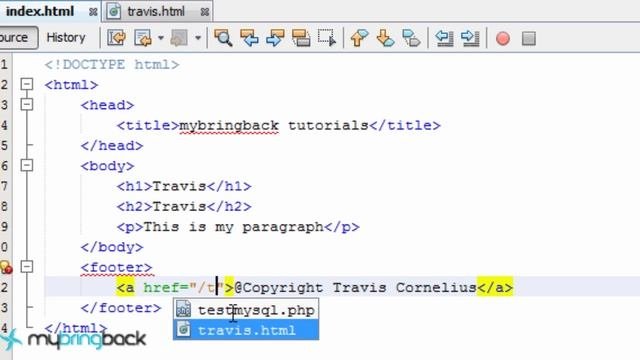
Task: Open the back navigation dropdown arrow
Action: tap(161, 38)
